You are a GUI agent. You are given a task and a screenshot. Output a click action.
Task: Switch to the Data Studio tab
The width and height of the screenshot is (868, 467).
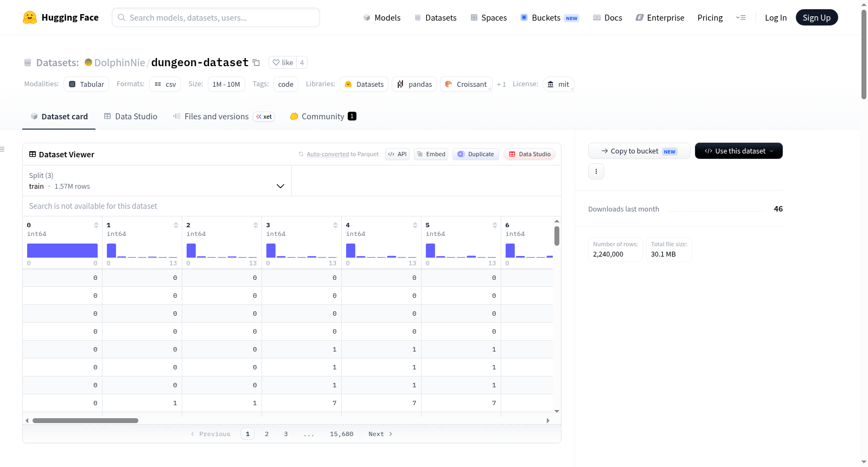131,116
